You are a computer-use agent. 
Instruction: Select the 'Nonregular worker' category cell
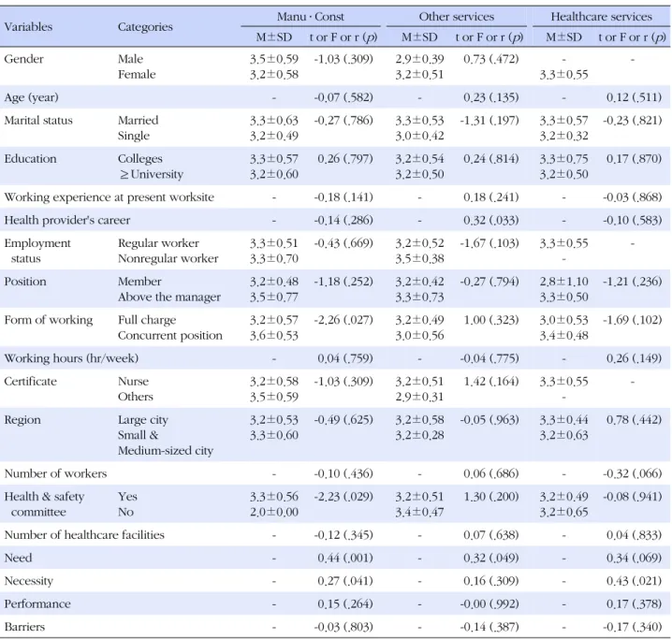(168, 258)
